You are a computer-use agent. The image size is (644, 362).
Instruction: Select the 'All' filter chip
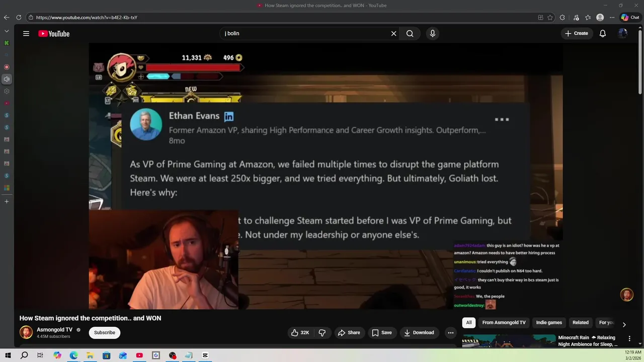coord(469,323)
